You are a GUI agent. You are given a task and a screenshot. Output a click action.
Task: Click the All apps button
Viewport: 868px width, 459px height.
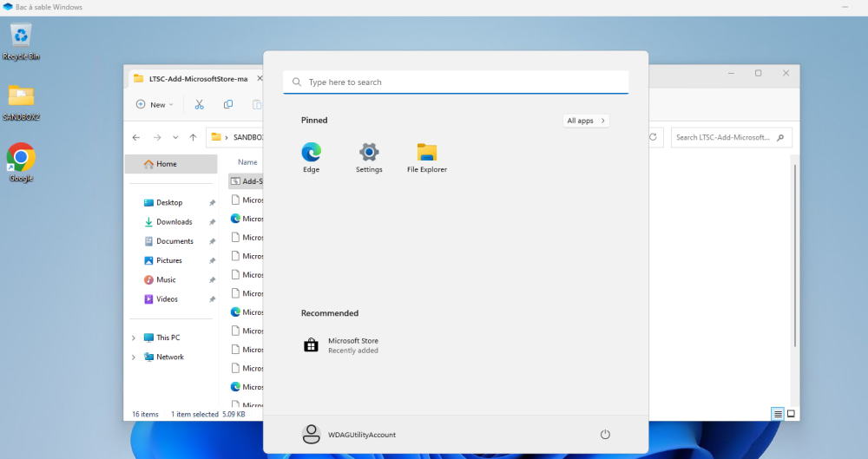tap(586, 121)
